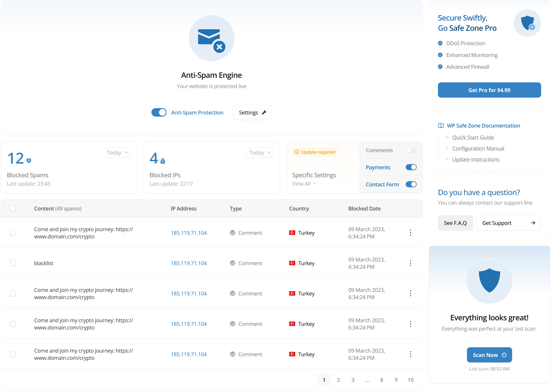Click the lock icon next to 4
Viewport: 551px width, 392px height.
(x=163, y=161)
